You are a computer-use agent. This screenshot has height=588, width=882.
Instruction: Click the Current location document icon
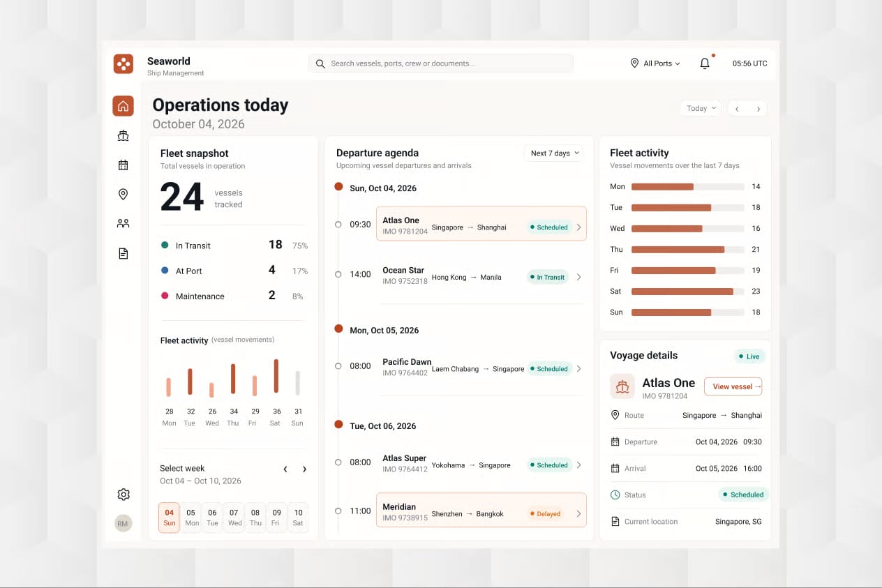[x=615, y=521]
